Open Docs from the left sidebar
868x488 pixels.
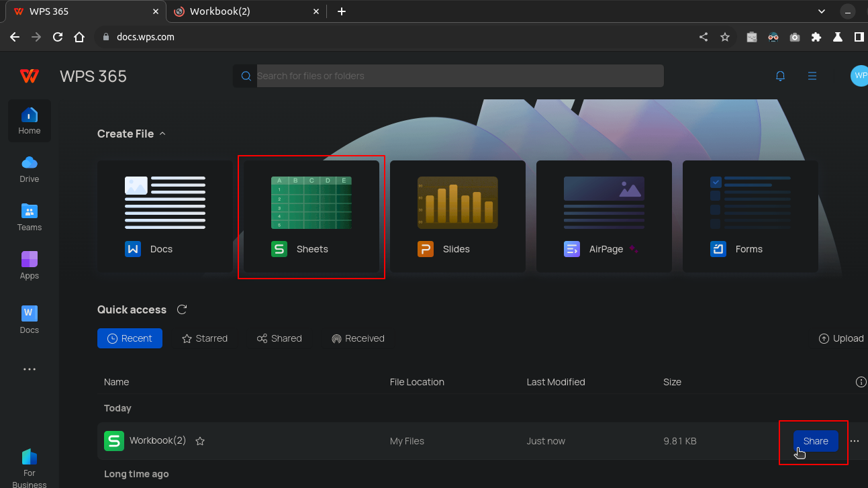30,320
